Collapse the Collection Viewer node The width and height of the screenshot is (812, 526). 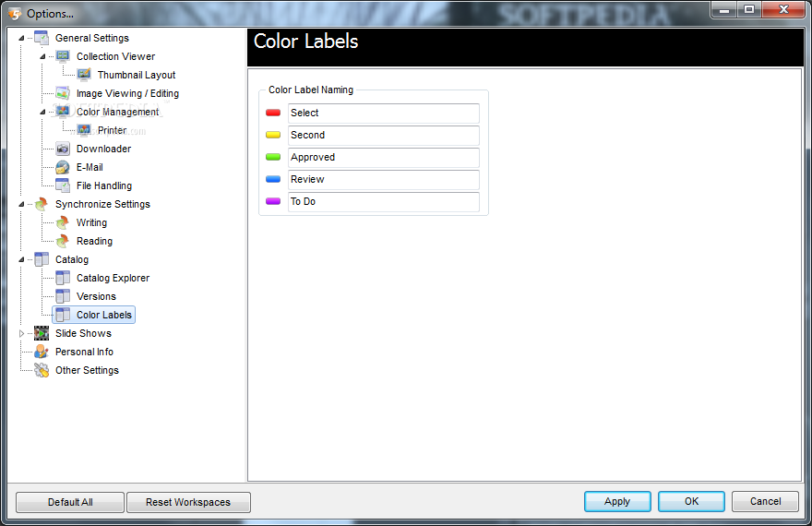(x=42, y=56)
